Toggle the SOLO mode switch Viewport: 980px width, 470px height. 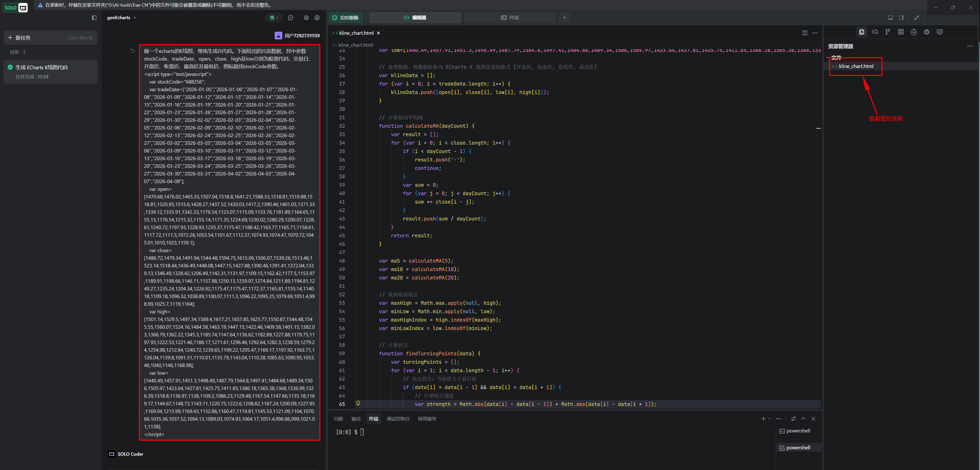pos(16,8)
